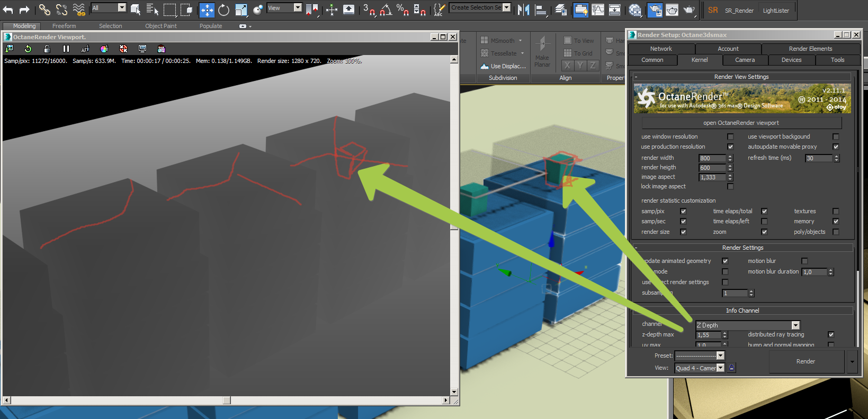Toggle the Angle Snap magnet
Screen dimensions: 868x419
386,10
